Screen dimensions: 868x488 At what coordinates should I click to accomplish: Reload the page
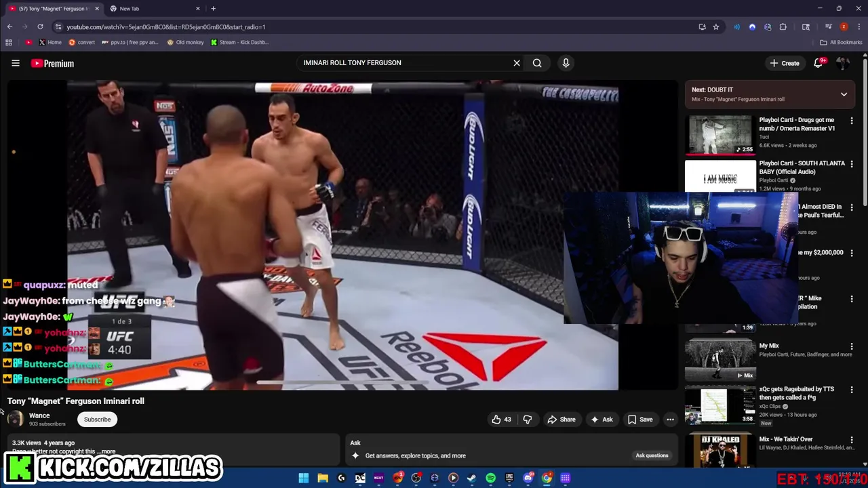point(40,27)
